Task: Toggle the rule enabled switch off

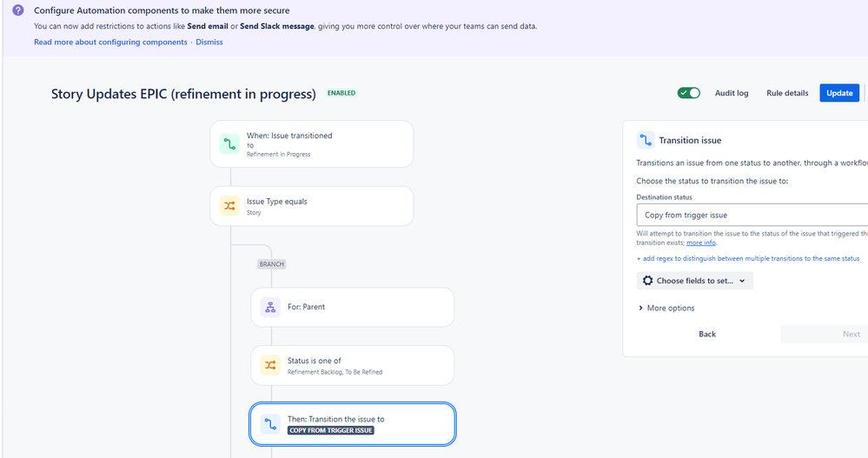Action: tap(689, 93)
